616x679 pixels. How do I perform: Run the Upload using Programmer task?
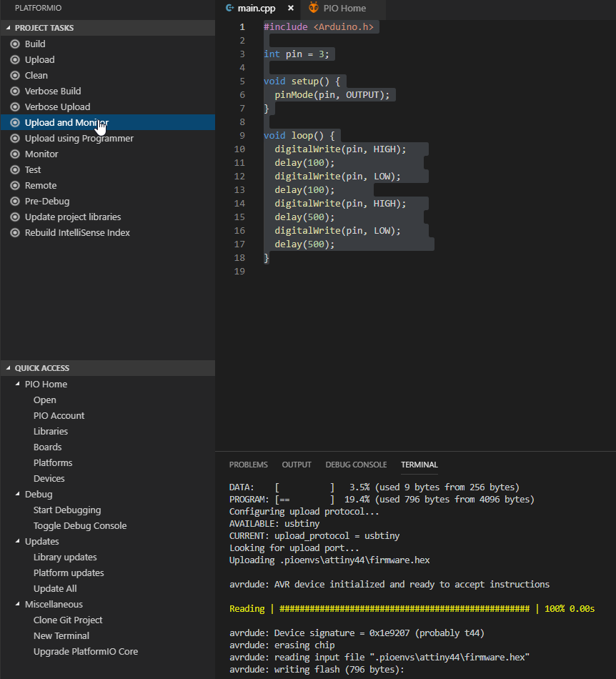coord(79,139)
